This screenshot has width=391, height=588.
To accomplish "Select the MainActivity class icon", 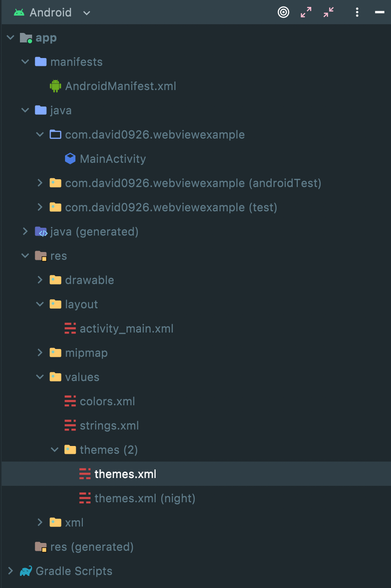I will 70,158.
